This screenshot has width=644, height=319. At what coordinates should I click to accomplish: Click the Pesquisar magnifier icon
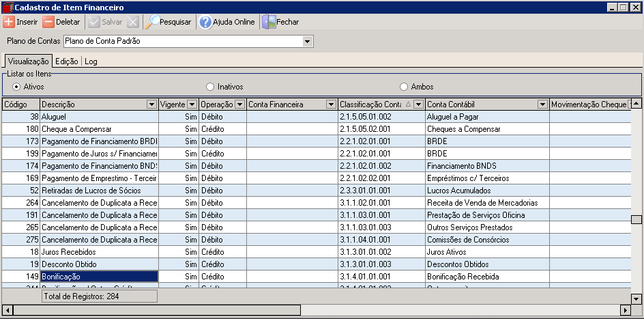[152, 22]
